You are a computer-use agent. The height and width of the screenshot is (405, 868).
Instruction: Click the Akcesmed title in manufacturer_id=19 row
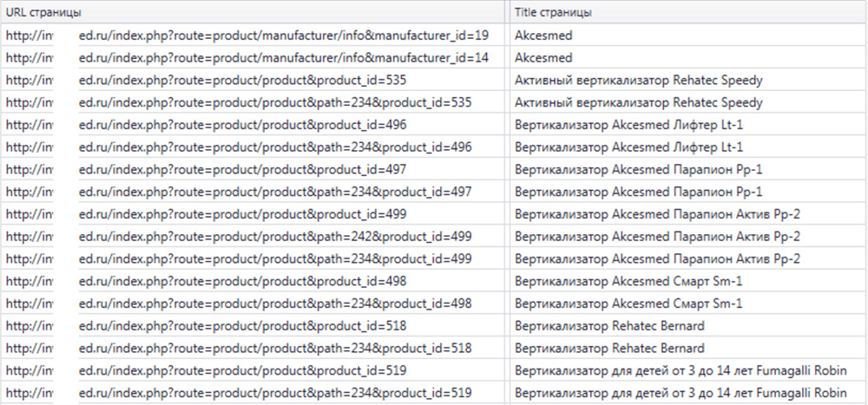543,36
